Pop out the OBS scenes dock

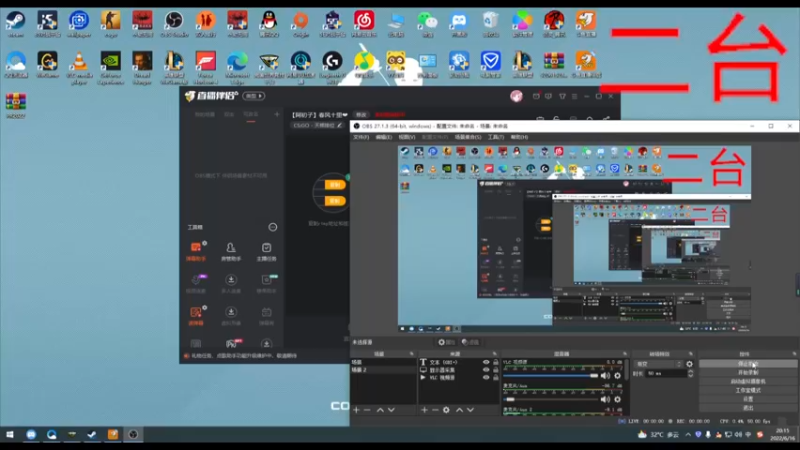412,354
